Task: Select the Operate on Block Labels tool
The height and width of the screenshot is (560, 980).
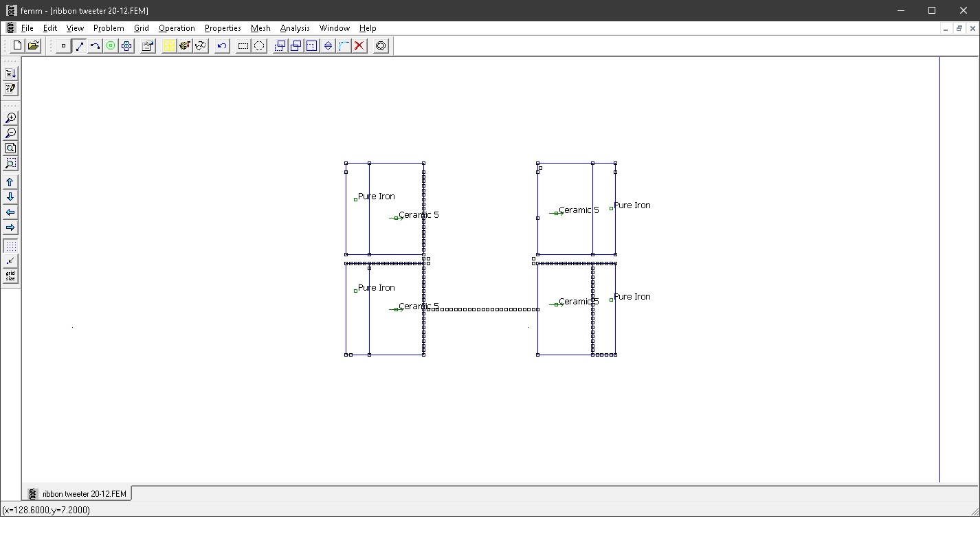Action: 111,46
